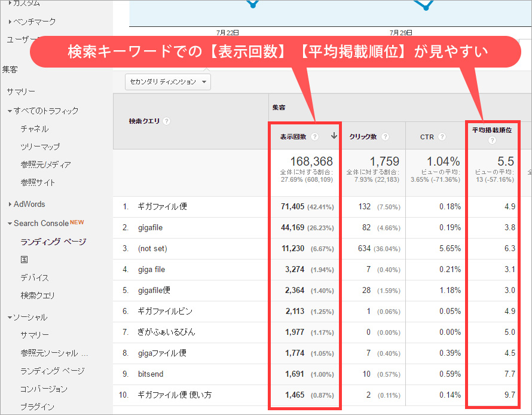
Task: Open help icon next to 検索クエリ header
Action: [166, 121]
